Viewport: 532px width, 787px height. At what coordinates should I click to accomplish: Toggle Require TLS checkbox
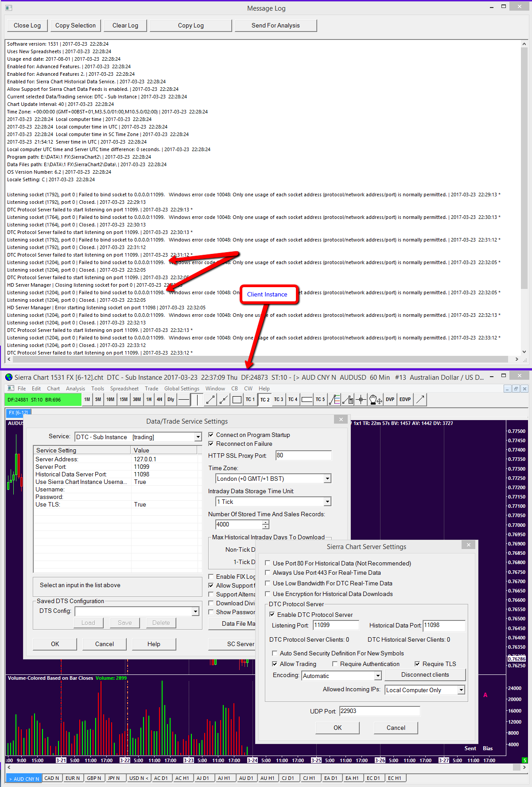pos(417,664)
